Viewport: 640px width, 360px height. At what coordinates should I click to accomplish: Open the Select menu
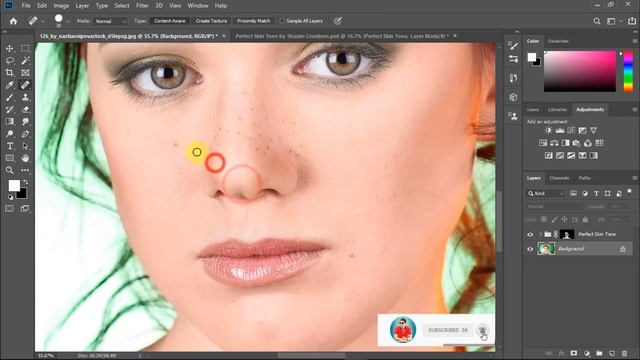[122, 6]
